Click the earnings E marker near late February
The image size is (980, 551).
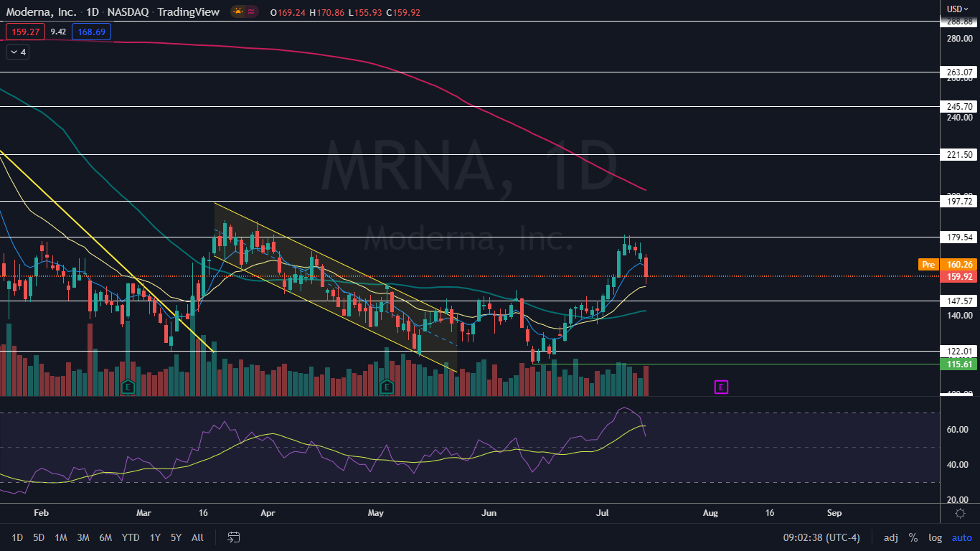pyautogui.click(x=128, y=387)
